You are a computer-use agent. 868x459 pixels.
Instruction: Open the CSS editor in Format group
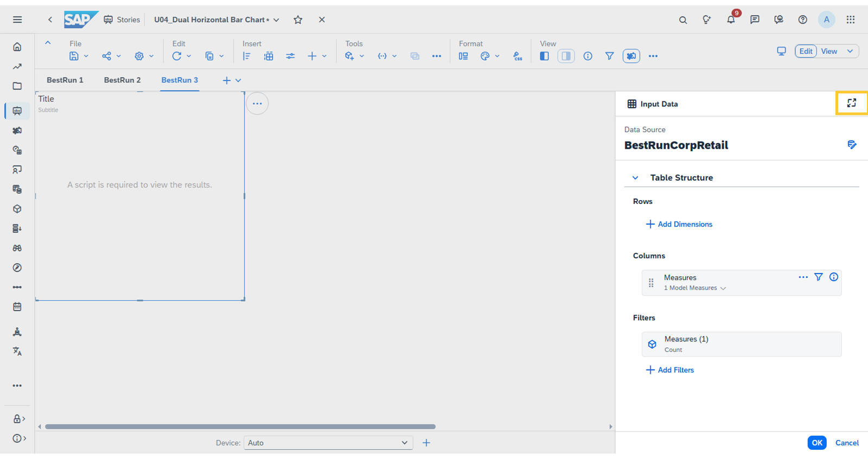(518, 56)
